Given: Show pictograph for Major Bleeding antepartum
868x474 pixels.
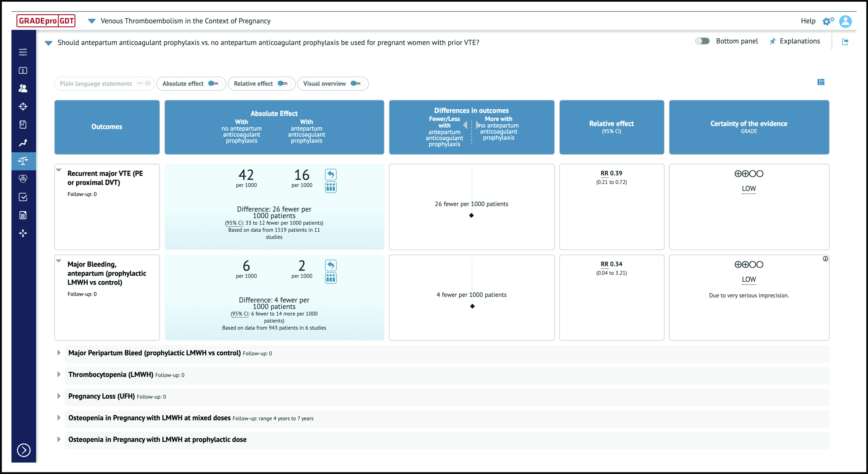Looking at the screenshot, I should (x=331, y=278).
